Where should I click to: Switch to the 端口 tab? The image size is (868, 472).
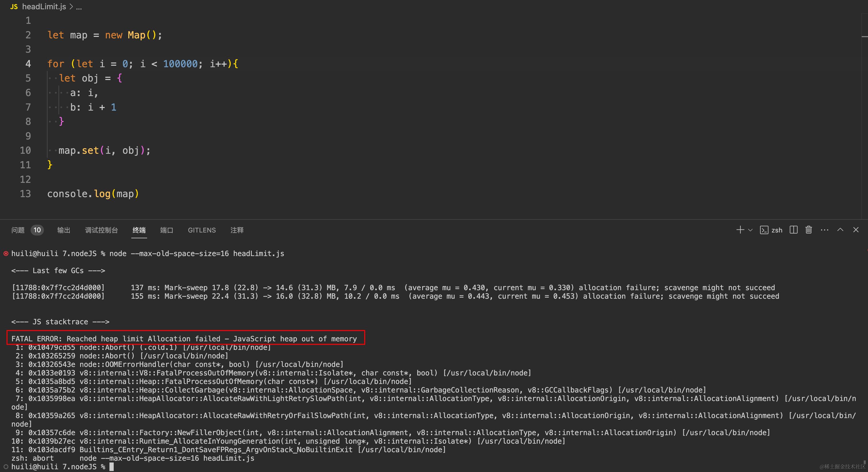tap(166, 230)
